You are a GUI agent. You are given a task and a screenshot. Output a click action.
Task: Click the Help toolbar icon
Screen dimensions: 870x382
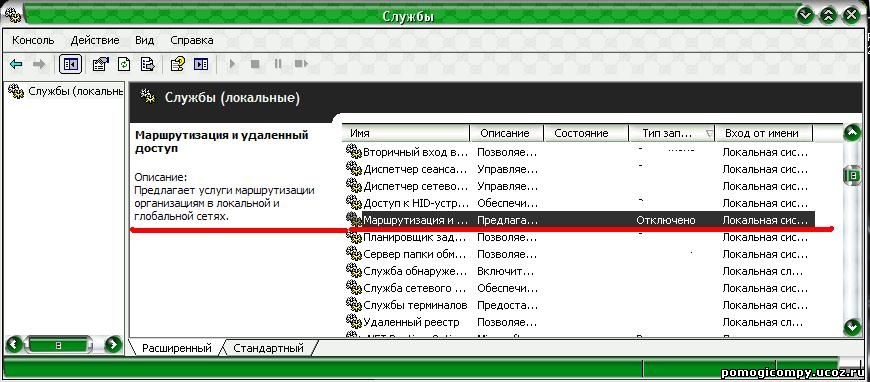[178, 64]
